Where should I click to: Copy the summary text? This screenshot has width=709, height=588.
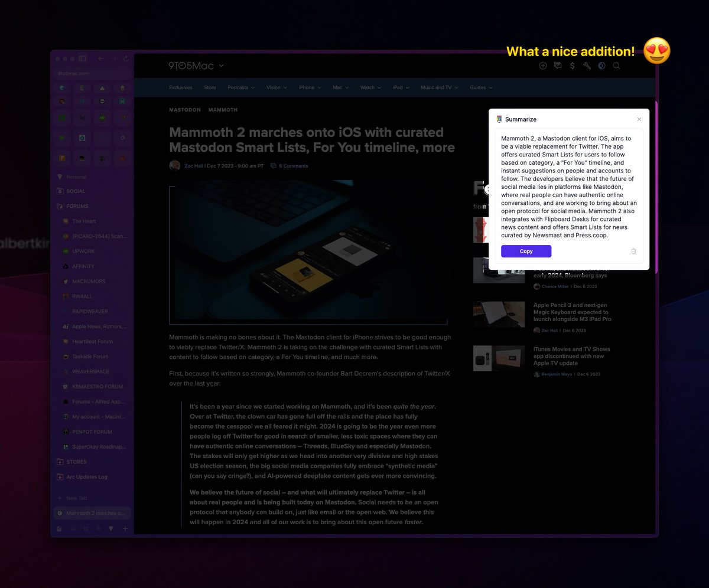(526, 251)
